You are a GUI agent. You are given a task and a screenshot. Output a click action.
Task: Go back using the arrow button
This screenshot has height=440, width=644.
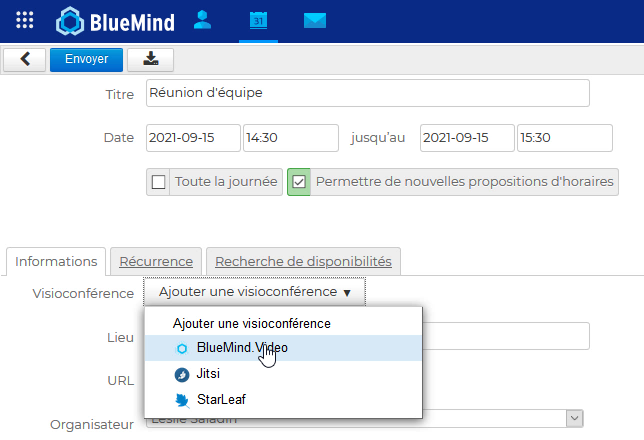coord(24,59)
